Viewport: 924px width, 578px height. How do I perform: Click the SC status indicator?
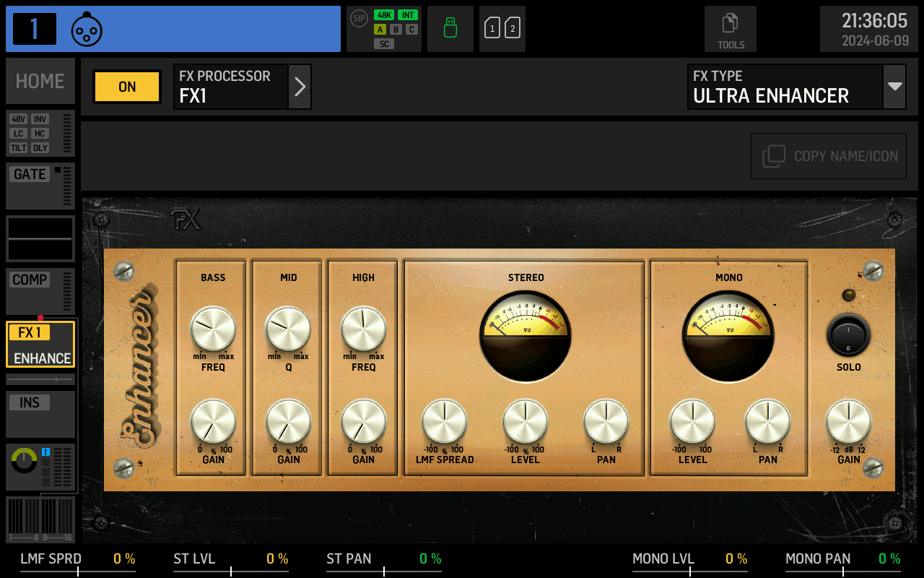click(384, 44)
